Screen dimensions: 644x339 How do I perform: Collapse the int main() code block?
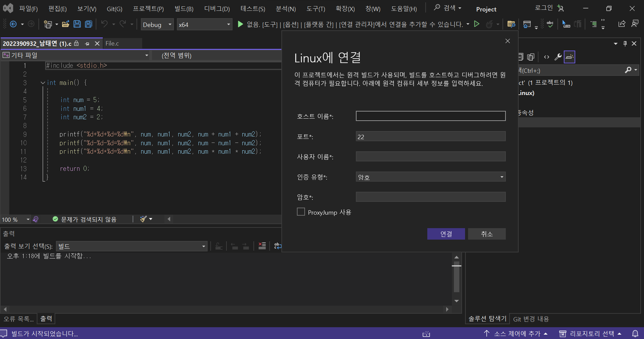[43, 83]
